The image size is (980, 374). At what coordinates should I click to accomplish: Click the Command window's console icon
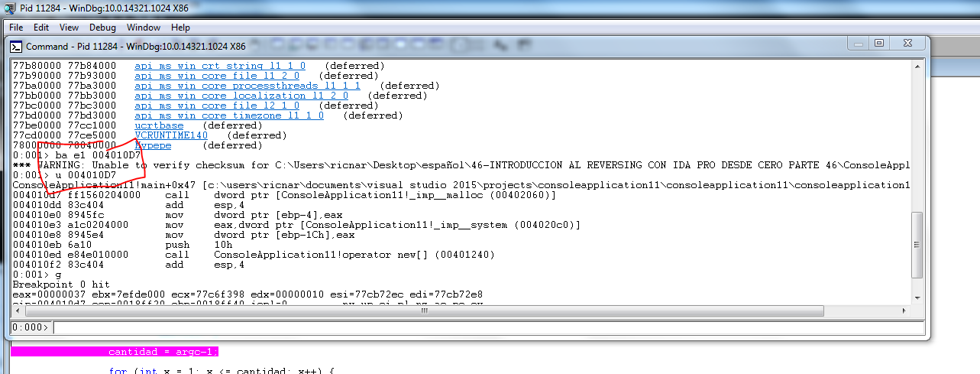click(17, 46)
